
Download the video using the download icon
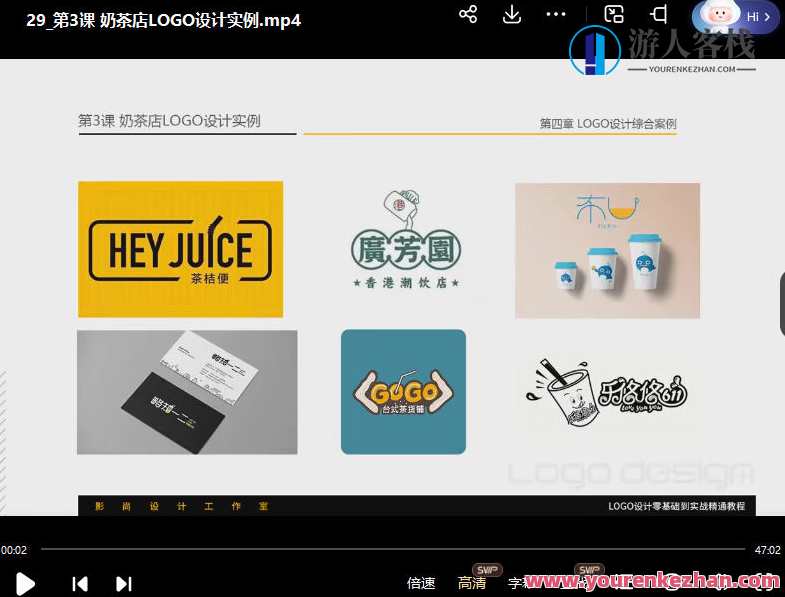[x=511, y=14]
